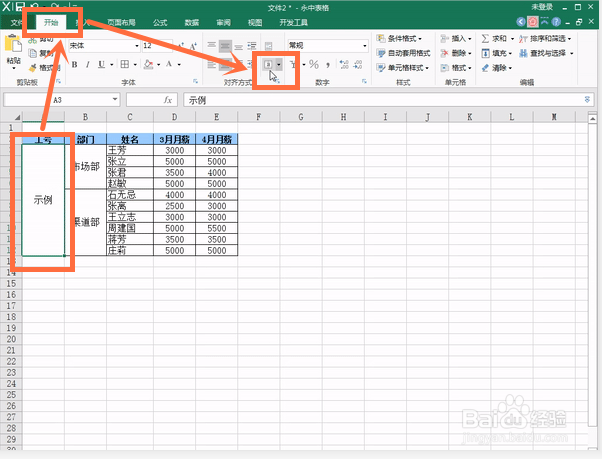Apply comma thousands separator style
Viewport: 602px width, 459px height.
coord(328,64)
